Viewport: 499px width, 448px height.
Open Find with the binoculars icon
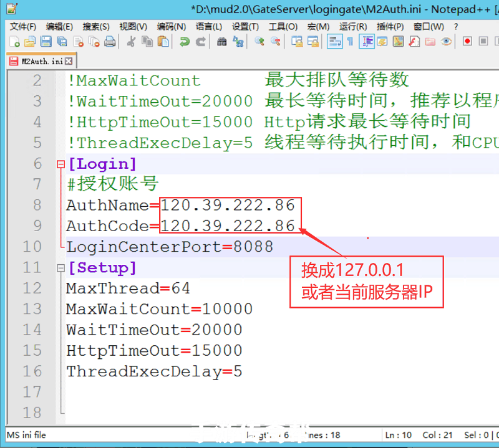(x=221, y=42)
